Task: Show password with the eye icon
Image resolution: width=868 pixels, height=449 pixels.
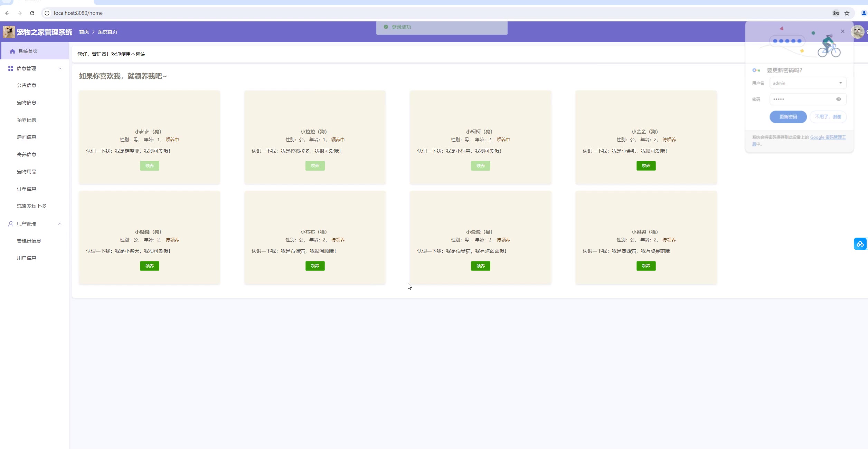Action: tap(838, 99)
